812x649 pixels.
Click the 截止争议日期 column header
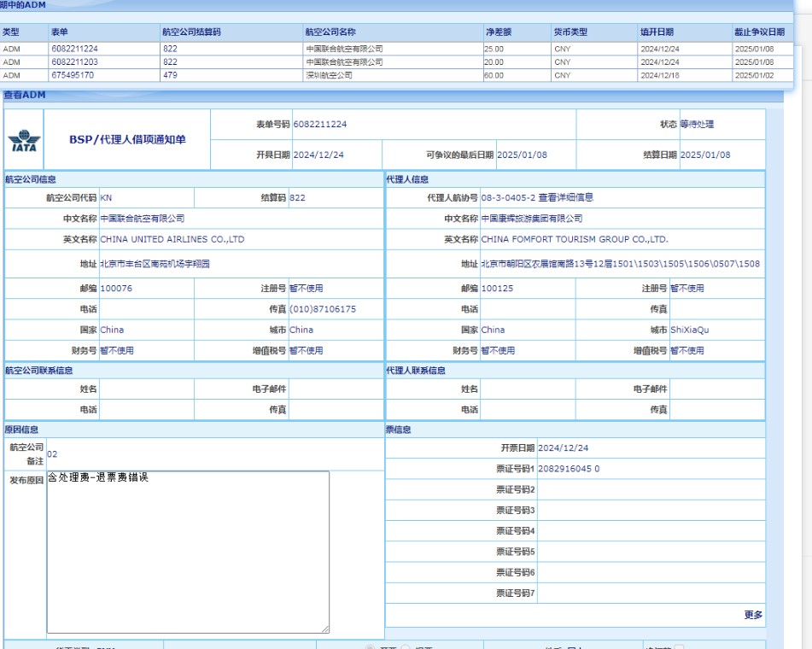coord(758,32)
